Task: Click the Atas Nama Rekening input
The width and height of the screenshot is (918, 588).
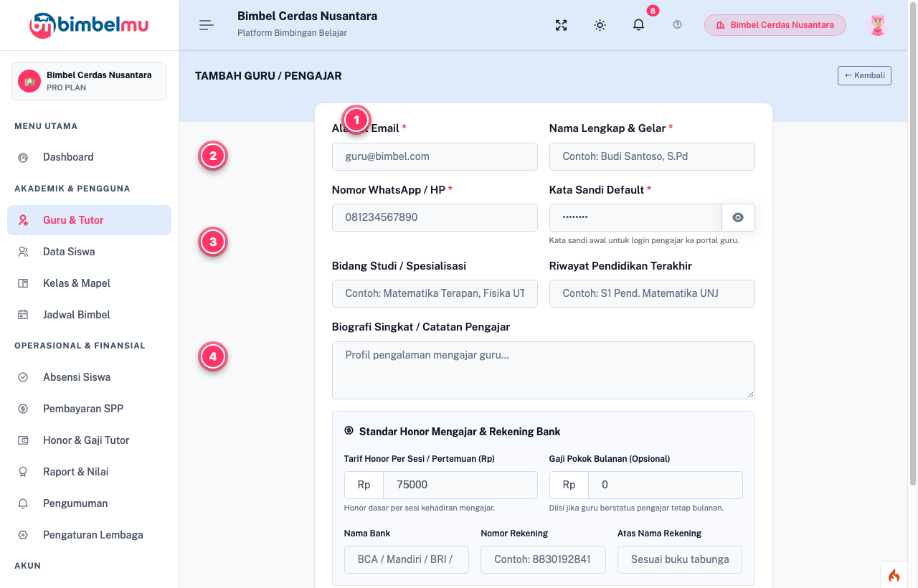Action: click(x=680, y=559)
